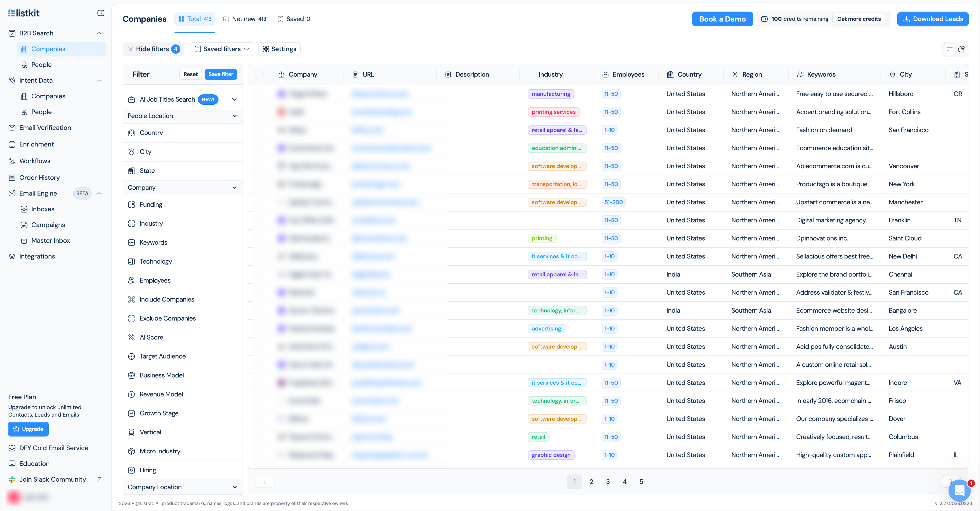Switch to pie chart view

click(x=962, y=49)
